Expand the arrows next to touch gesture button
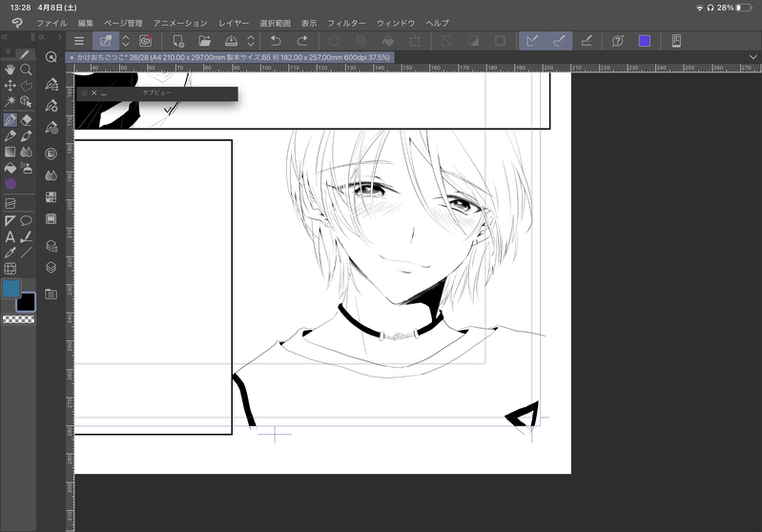 [x=125, y=41]
